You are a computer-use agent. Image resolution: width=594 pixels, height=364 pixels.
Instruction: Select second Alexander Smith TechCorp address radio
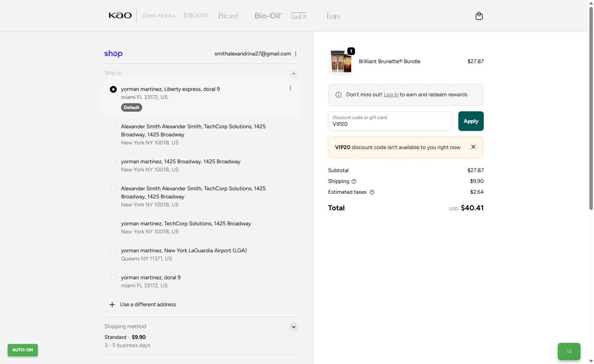pyautogui.click(x=113, y=189)
